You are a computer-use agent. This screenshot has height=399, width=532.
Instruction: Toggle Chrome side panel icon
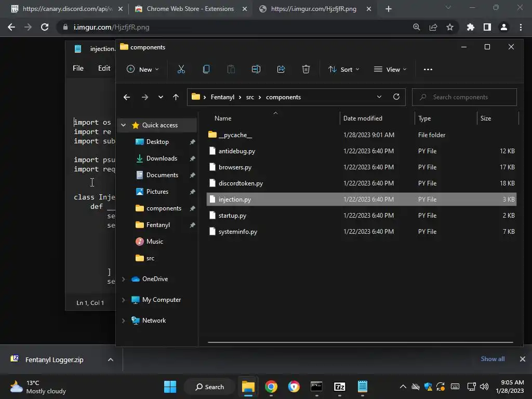point(487,27)
